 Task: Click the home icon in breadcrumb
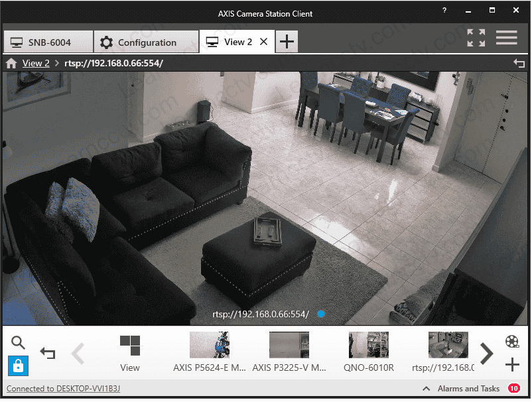(11, 64)
